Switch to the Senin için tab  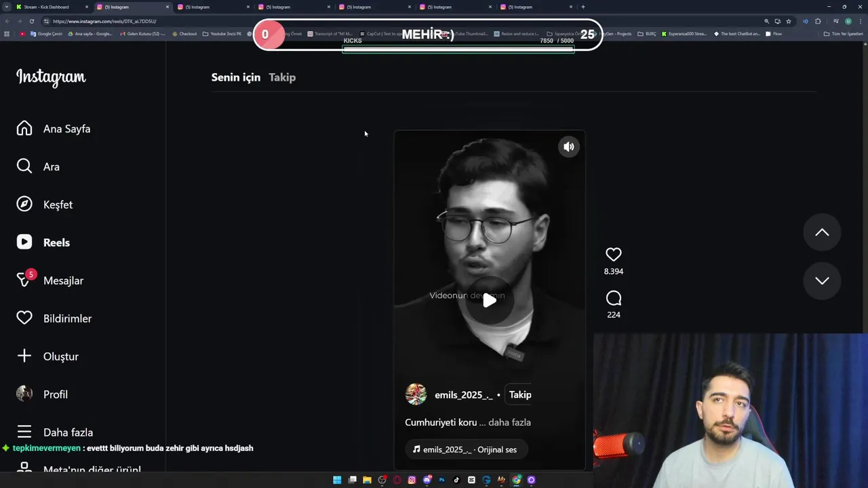point(235,77)
